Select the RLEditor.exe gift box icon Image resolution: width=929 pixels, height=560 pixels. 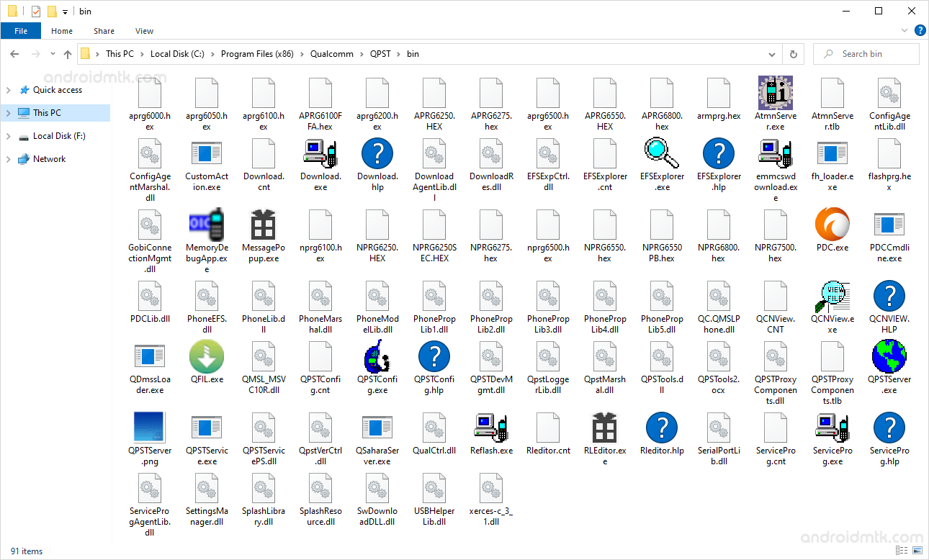[x=605, y=428]
